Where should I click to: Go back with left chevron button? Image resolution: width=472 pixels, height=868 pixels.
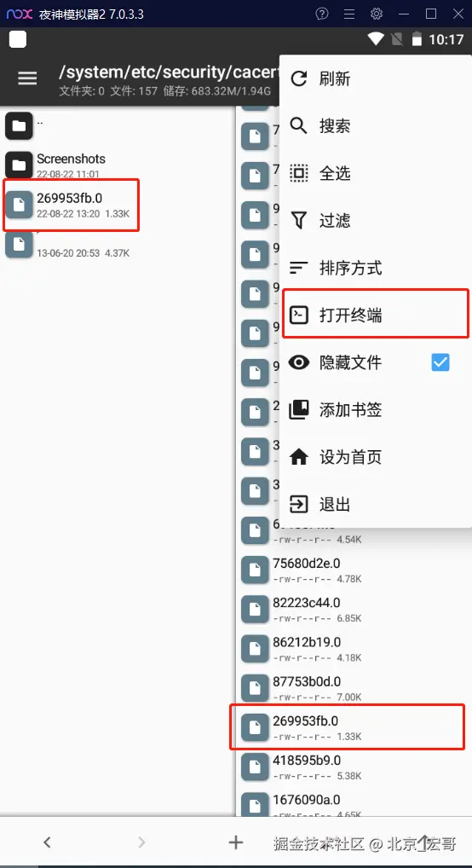tap(47, 842)
